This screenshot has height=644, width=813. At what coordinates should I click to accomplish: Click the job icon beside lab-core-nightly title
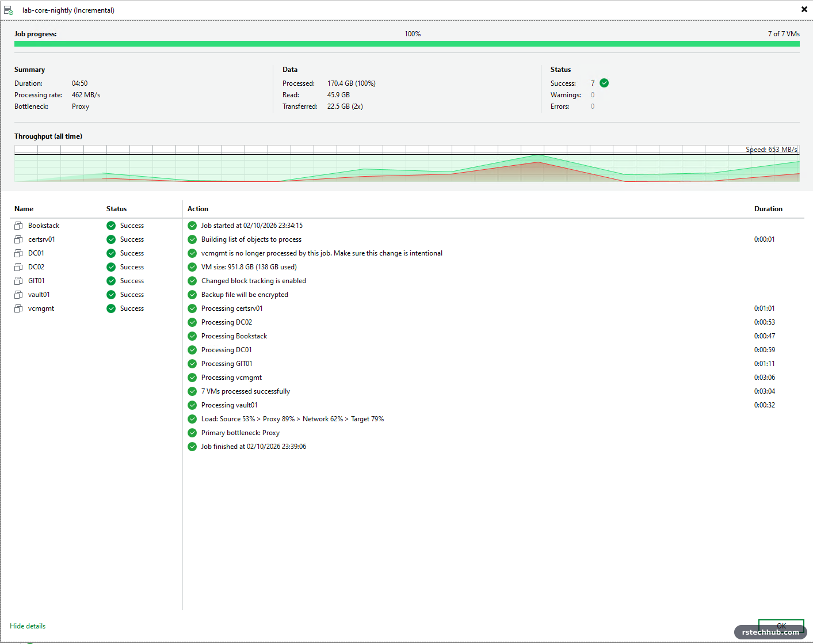(9, 10)
